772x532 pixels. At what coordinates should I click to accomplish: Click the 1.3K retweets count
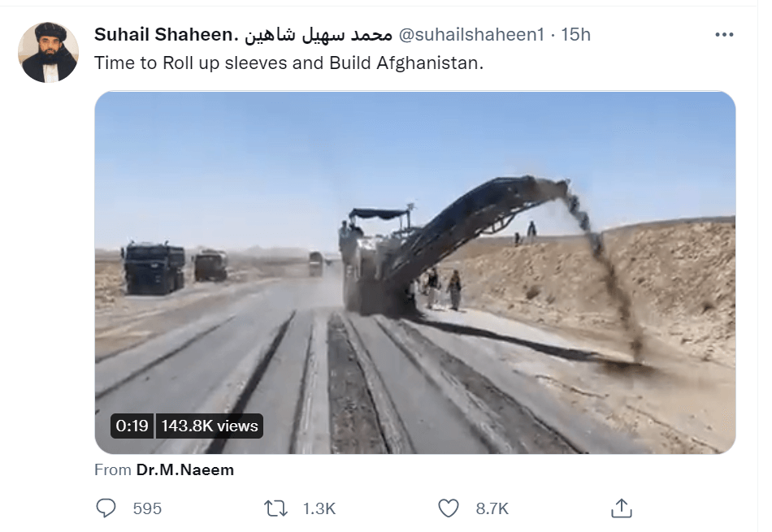click(319, 508)
